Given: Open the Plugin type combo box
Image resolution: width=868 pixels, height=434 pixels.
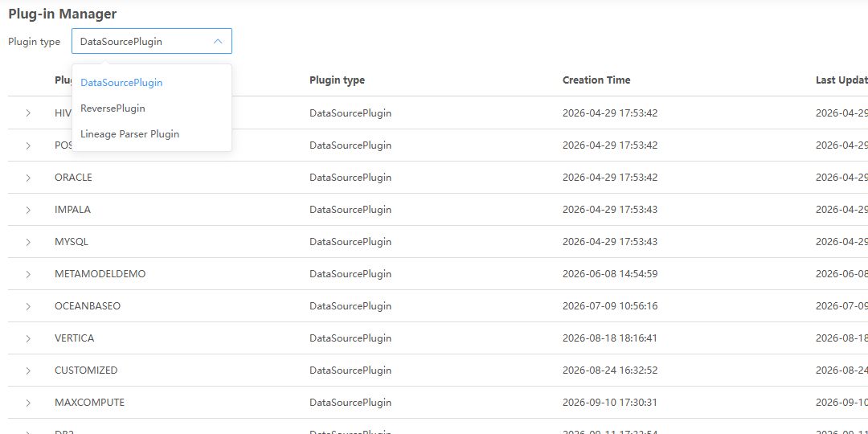Looking at the screenshot, I should pyautogui.click(x=151, y=41).
